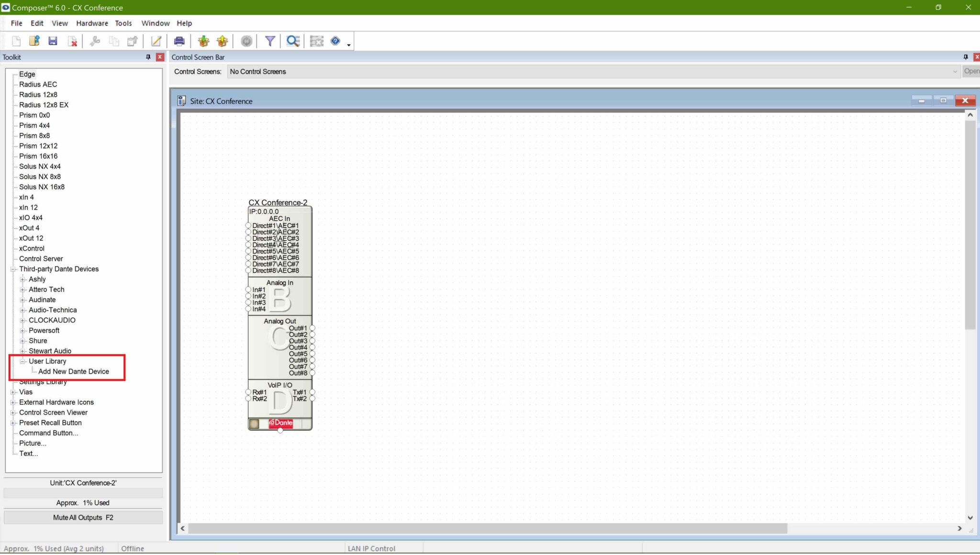This screenshot has width=980, height=555.
Task: Activate the Zoom/search toolbar icon
Action: (x=292, y=41)
